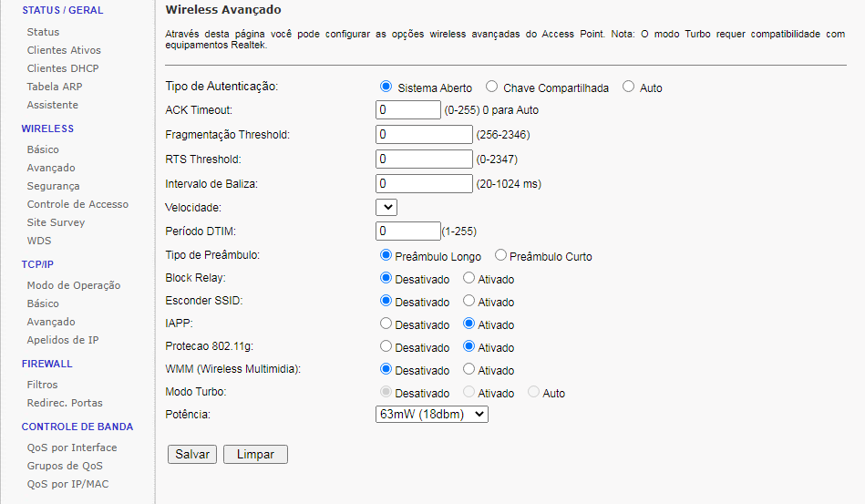Disable IAPP by selecting Desativado
This screenshot has width=865, height=504.
(x=386, y=324)
